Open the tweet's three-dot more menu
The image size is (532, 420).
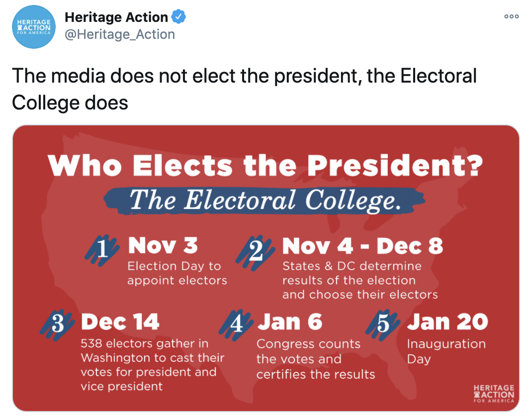pyautogui.click(x=511, y=16)
